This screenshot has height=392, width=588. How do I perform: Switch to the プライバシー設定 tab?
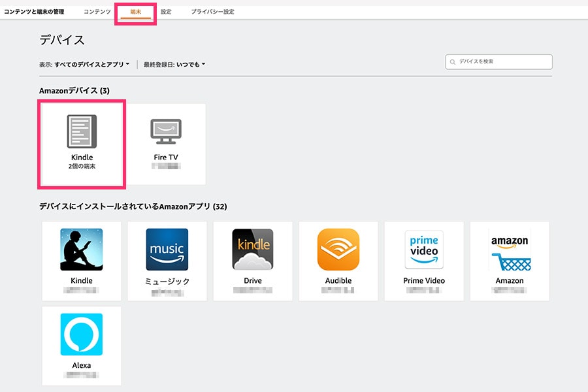(x=212, y=12)
